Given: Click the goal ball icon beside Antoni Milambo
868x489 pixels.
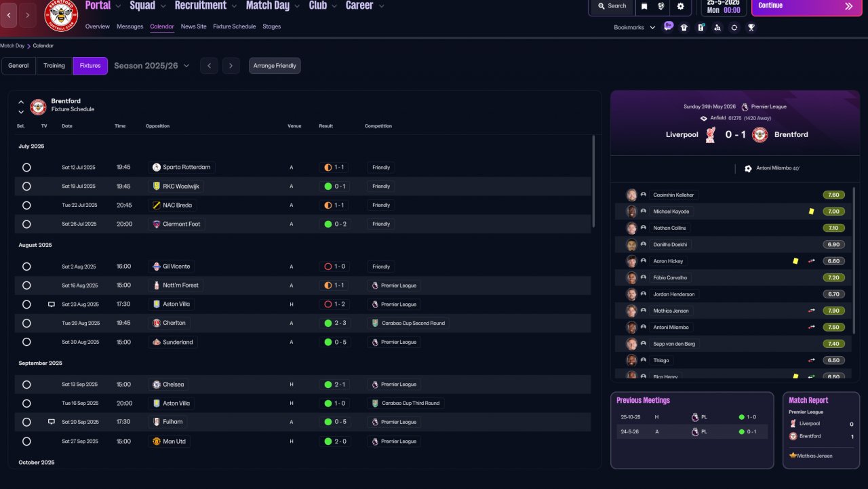Looking at the screenshot, I should point(748,168).
